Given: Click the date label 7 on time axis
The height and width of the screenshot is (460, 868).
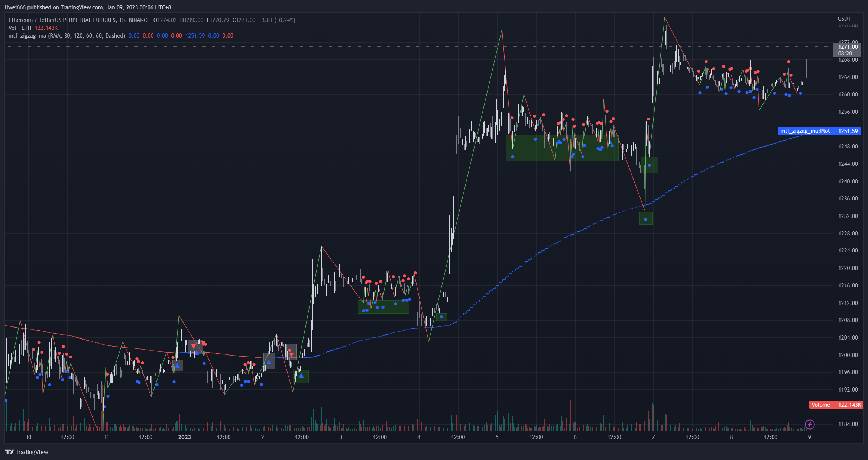Looking at the screenshot, I should (x=653, y=437).
